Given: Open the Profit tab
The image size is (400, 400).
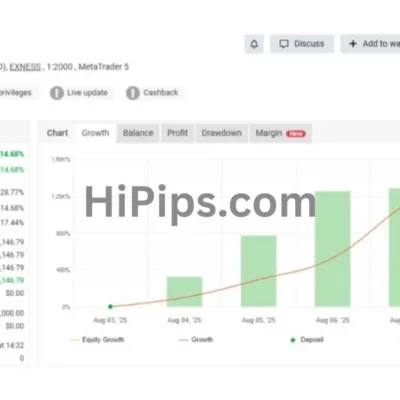Looking at the screenshot, I should click(x=177, y=133).
